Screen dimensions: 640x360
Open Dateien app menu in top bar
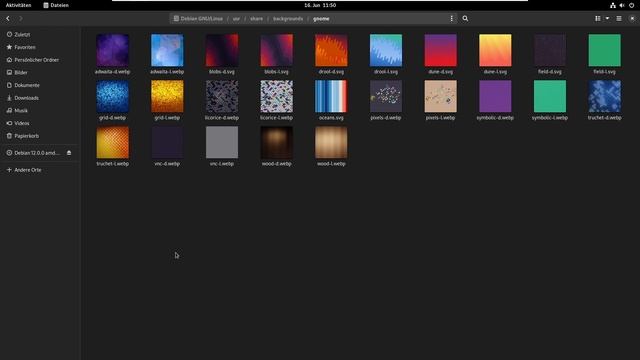click(x=56, y=5)
